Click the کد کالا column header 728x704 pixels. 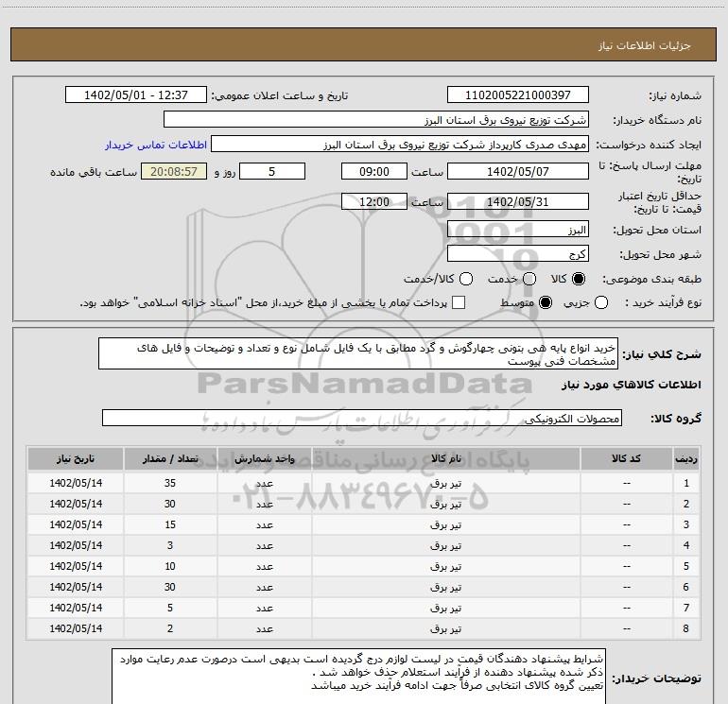627,459
